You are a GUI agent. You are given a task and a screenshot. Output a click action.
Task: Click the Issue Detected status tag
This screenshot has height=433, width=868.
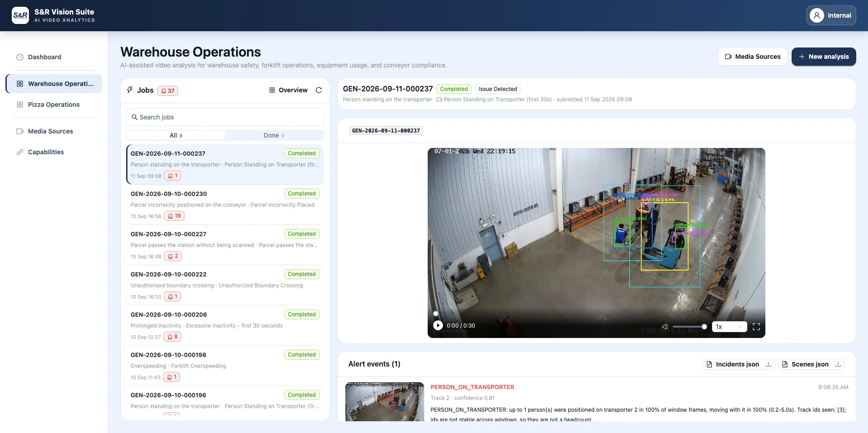(x=498, y=89)
